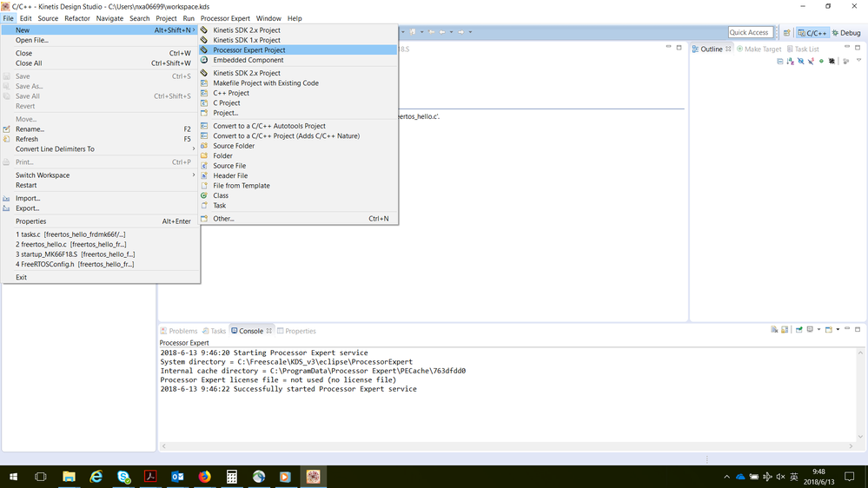Close the Console tab

pyautogui.click(x=269, y=331)
